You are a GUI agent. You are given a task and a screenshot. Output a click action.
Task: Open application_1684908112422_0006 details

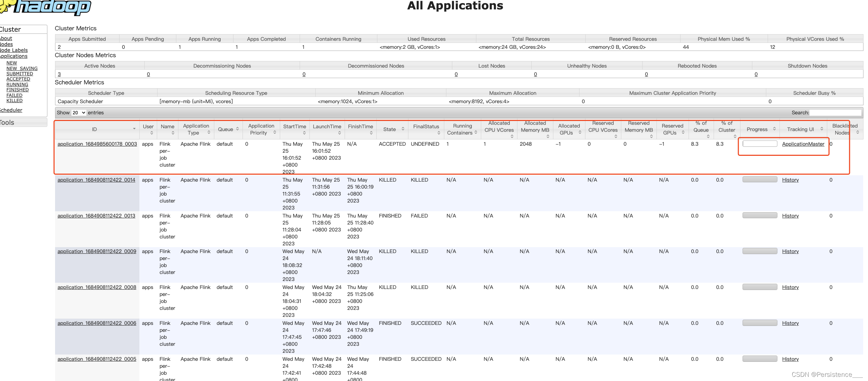[97, 323]
